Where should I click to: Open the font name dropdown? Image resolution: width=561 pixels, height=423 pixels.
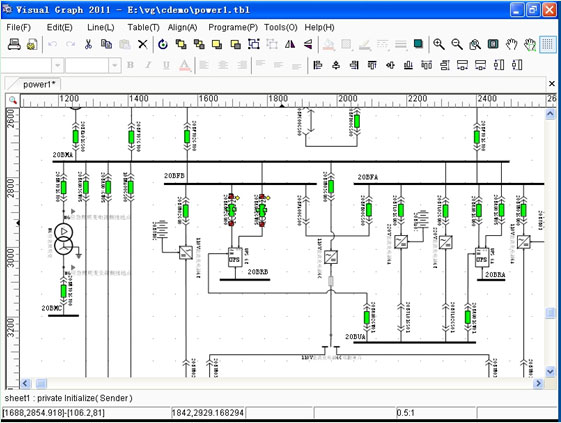57,65
